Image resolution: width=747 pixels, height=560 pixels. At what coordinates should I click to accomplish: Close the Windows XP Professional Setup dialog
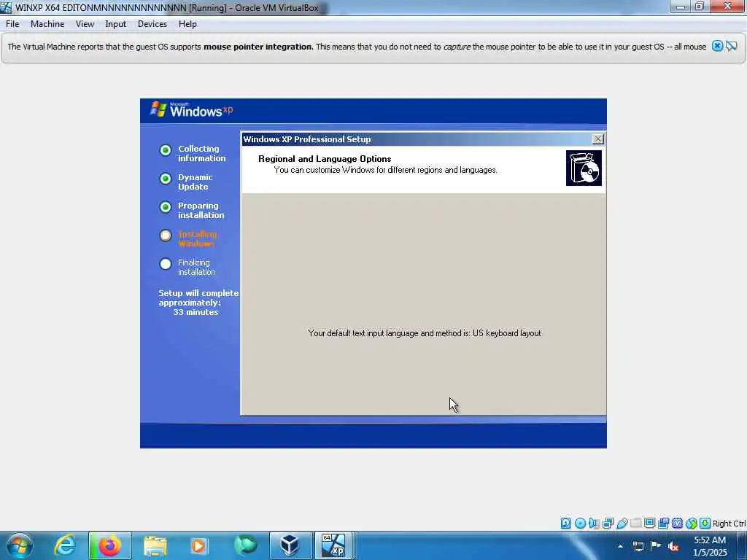[x=597, y=139]
